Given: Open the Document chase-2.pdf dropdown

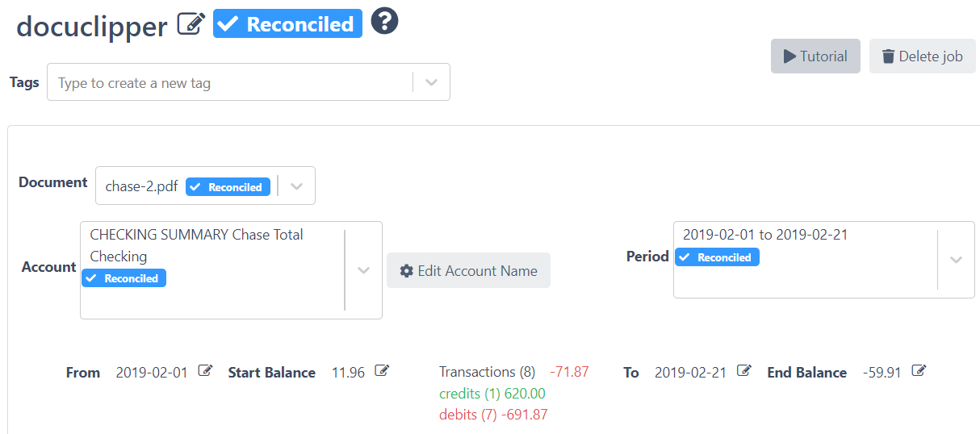Looking at the screenshot, I should pyautogui.click(x=205, y=186).
